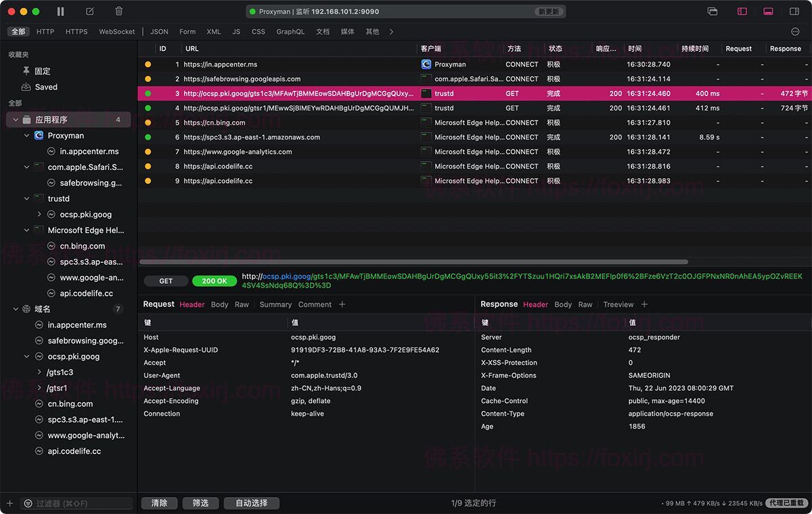Expand the /gts1c3 path under domains
Viewport: 812px width, 514px height.
pyautogui.click(x=39, y=372)
